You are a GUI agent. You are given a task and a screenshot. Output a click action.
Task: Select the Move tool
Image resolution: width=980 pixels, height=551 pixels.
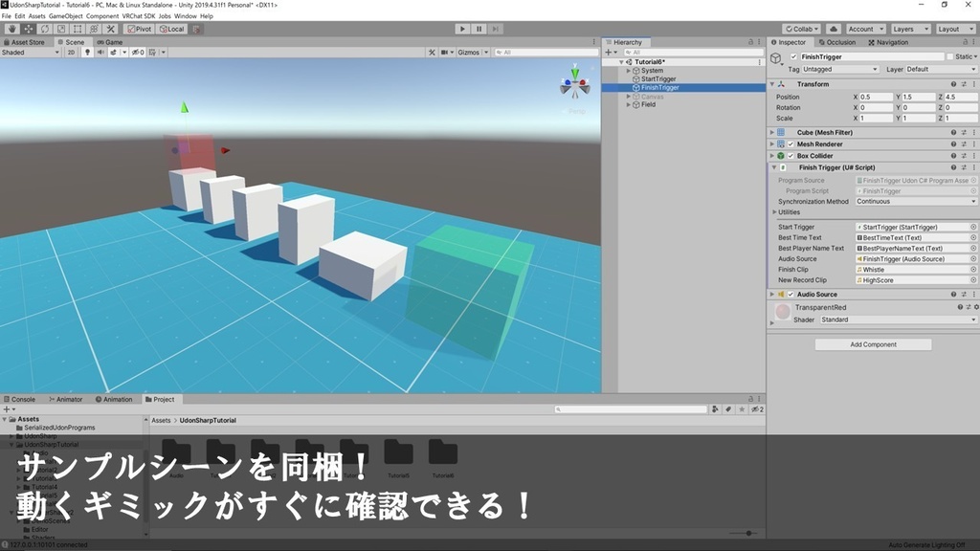[27, 30]
